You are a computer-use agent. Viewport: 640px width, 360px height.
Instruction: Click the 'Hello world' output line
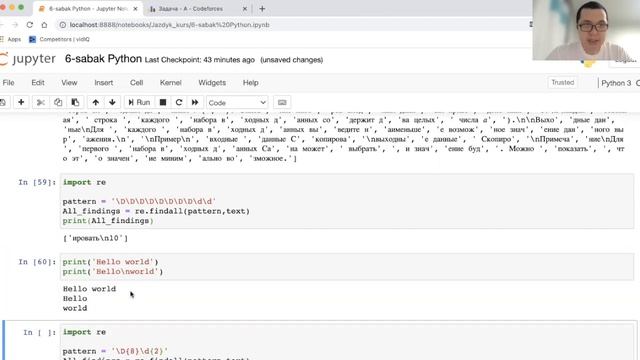pos(89,289)
